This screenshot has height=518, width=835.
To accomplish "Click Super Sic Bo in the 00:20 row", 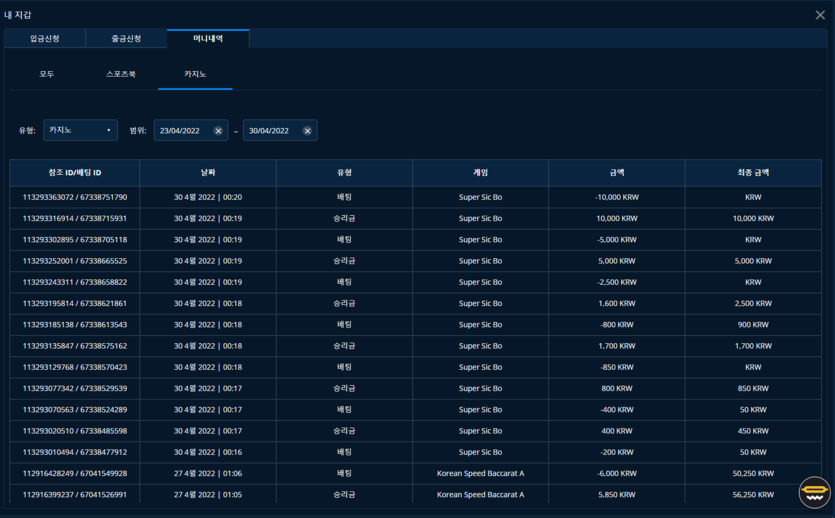I will tap(480, 197).
